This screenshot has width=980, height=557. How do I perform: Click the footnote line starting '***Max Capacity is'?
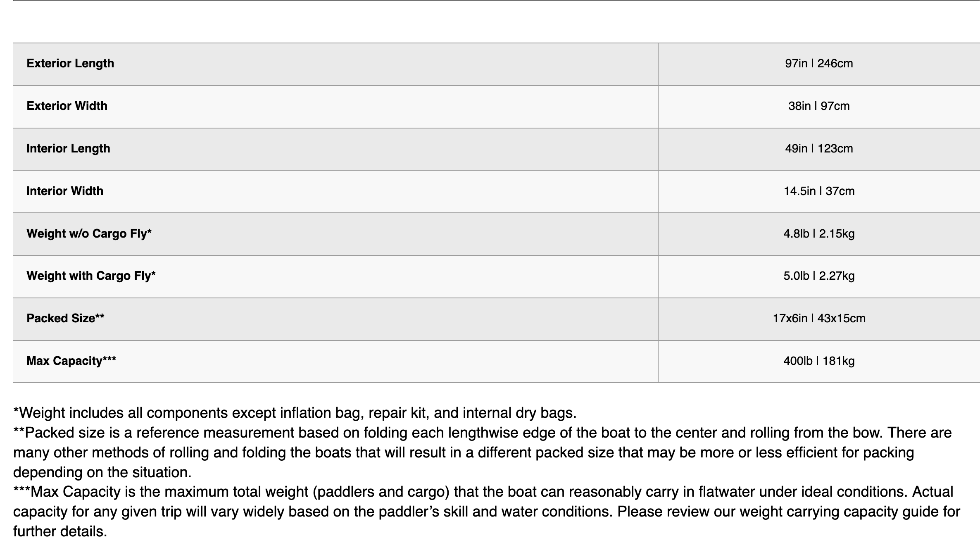pyautogui.click(x=483, y=492)
